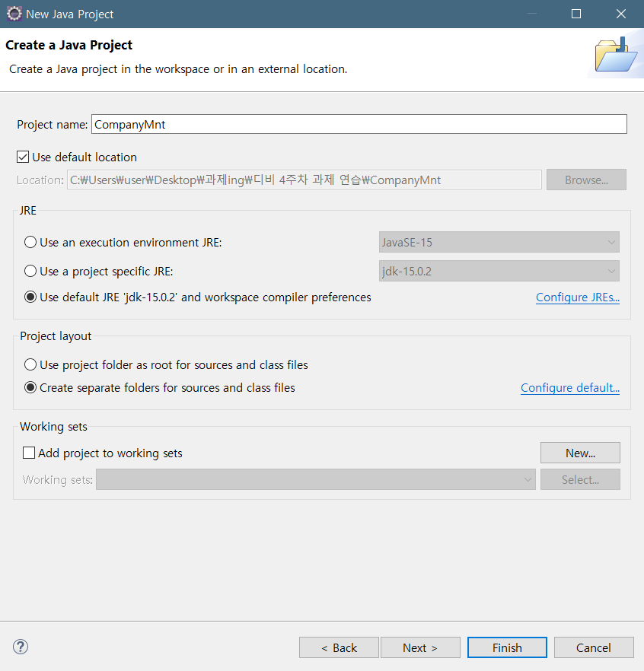Click the Browse... button
644x671 pixels.
pos(586,180)
